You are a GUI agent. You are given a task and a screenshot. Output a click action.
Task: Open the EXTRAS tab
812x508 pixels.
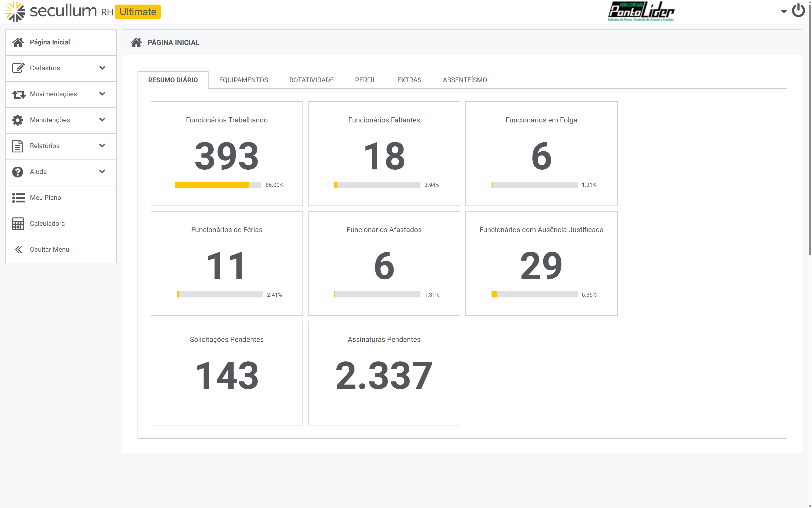tap(409, 80)
